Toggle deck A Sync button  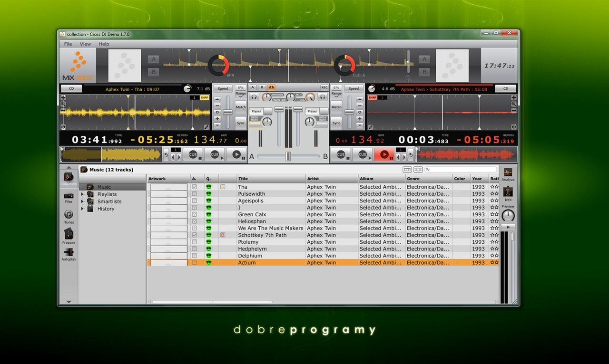coord(241,123)
